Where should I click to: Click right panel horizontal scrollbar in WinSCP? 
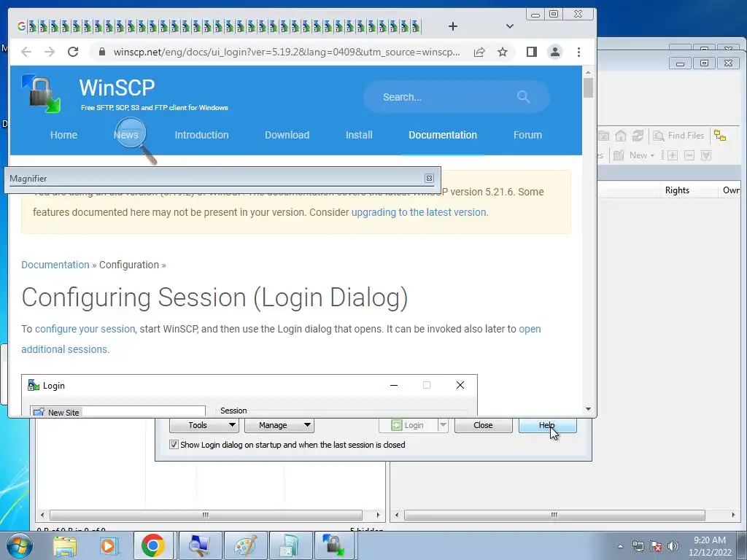(x=554, y=515)
